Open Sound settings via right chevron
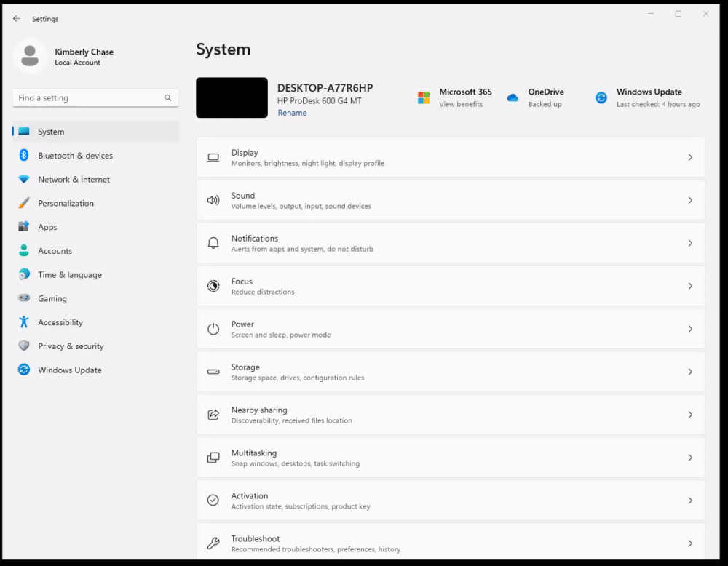728x566 pixels. tap(690, 200)
